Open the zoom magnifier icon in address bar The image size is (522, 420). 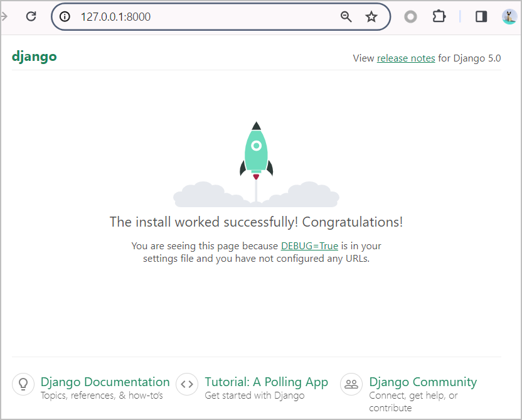pyautogui.click(x=346, y=16)
